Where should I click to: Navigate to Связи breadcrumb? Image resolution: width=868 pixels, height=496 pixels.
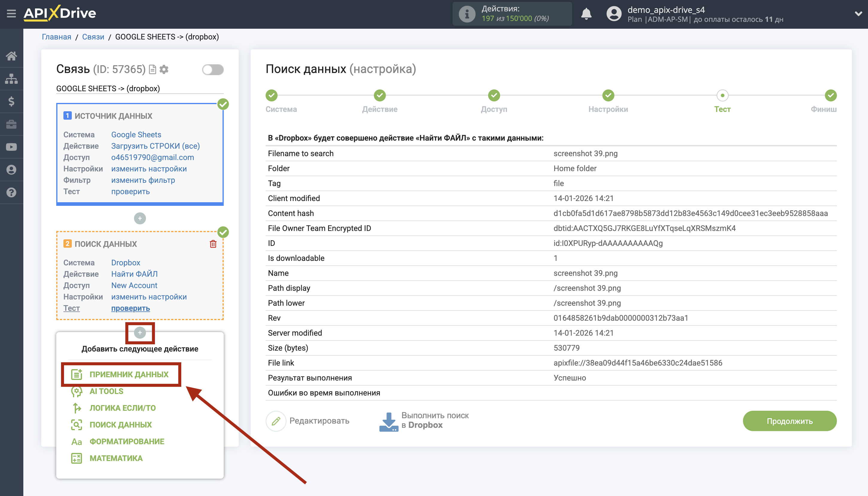click(93, 36)
